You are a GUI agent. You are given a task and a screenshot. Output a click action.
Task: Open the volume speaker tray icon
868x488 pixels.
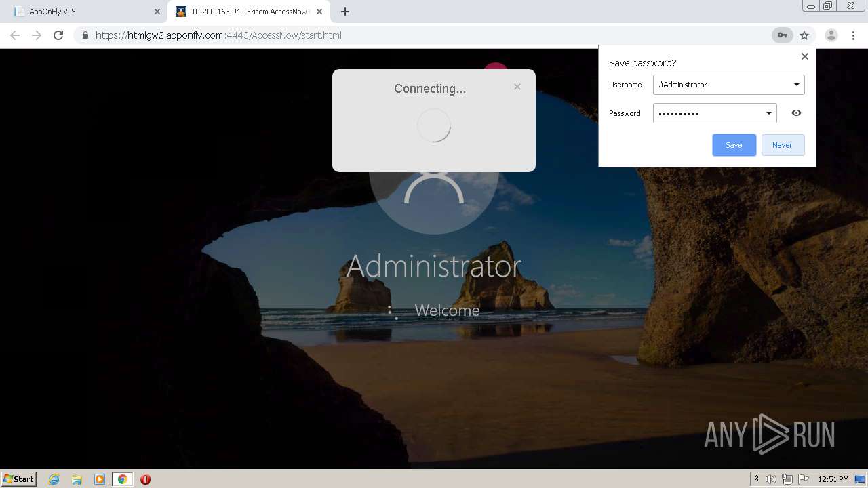[x=770, y=479]
